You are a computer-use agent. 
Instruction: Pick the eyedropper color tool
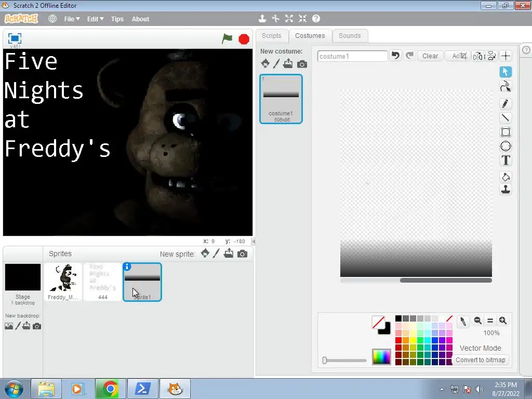click(x=463, y=321)
